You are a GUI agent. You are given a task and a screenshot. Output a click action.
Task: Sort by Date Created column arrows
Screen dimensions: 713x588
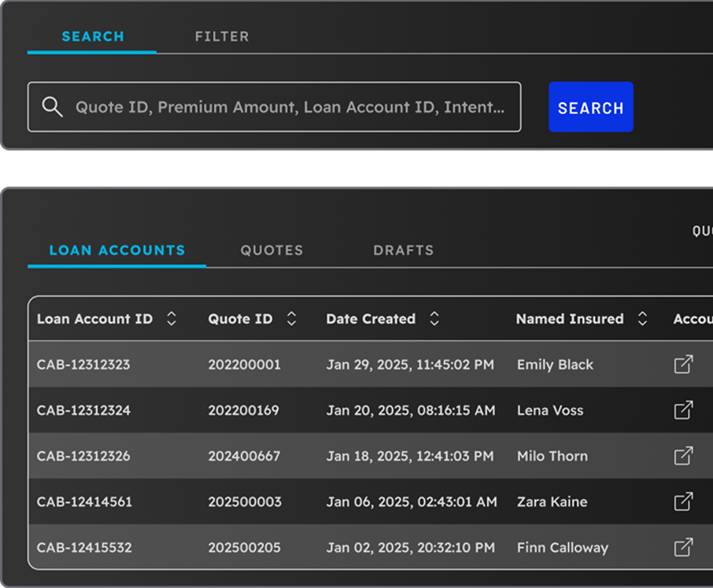[434, 318]
